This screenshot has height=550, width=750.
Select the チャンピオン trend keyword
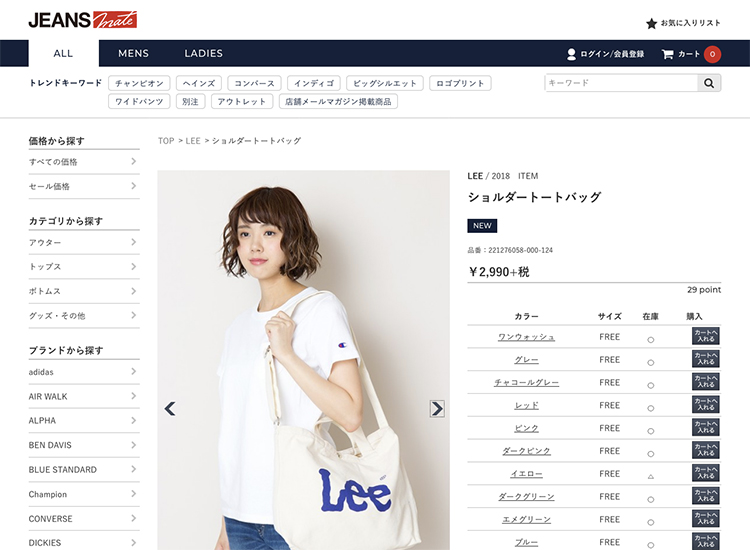pyautogui.click(x=139, y=83)
